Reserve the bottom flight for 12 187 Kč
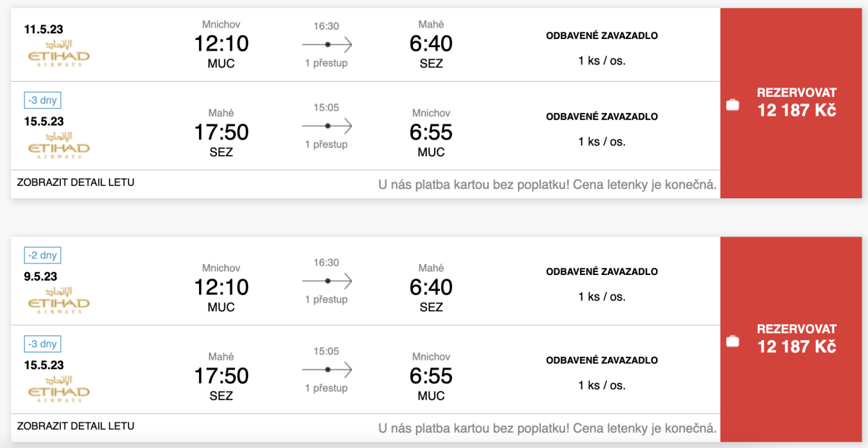This screenshot has width=868, height=448. click(796, 338)
